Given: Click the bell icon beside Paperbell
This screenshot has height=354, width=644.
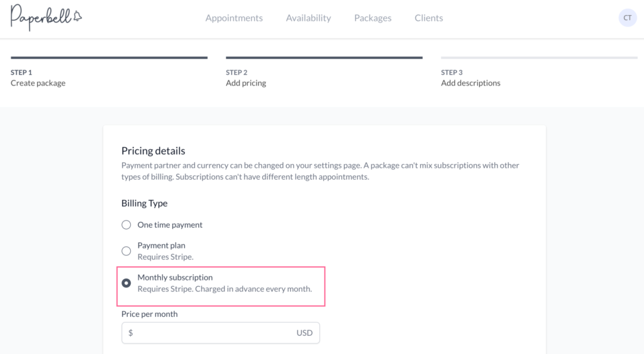Looking at the screenshot, I should point(77,16).
